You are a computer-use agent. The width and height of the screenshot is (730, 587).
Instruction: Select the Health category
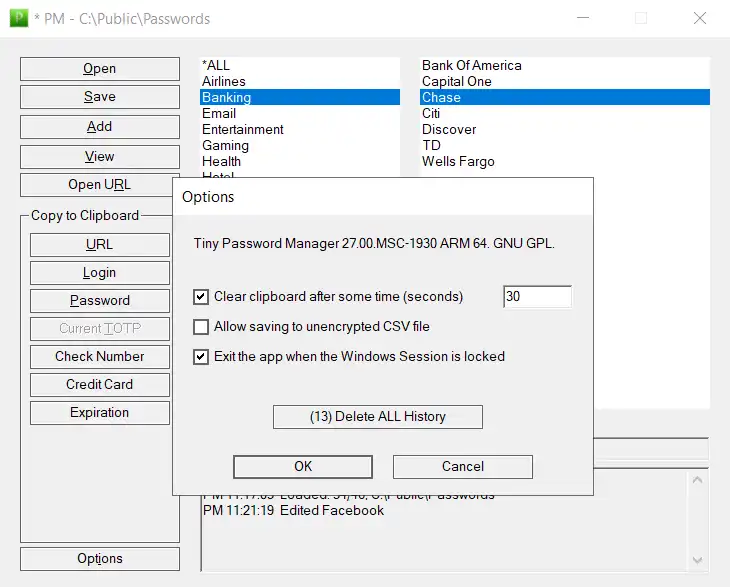[300, 162]
